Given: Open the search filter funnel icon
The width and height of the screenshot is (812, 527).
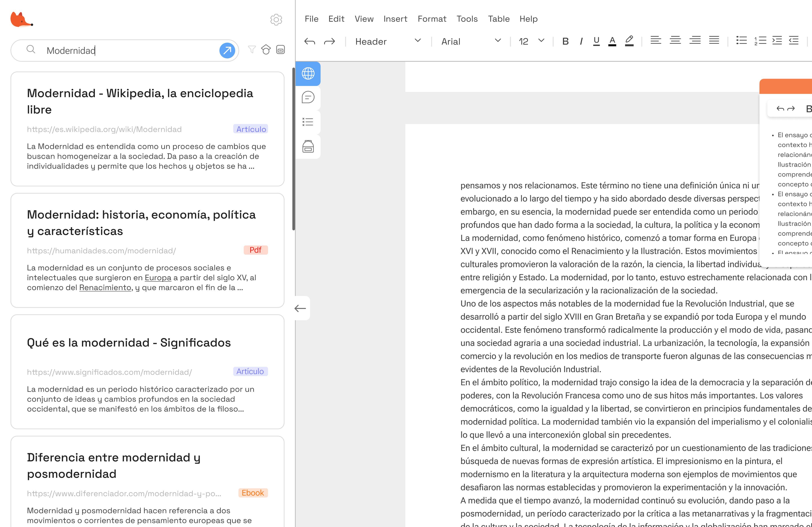Looking at the screenshot, I should (x=252, y=50).
